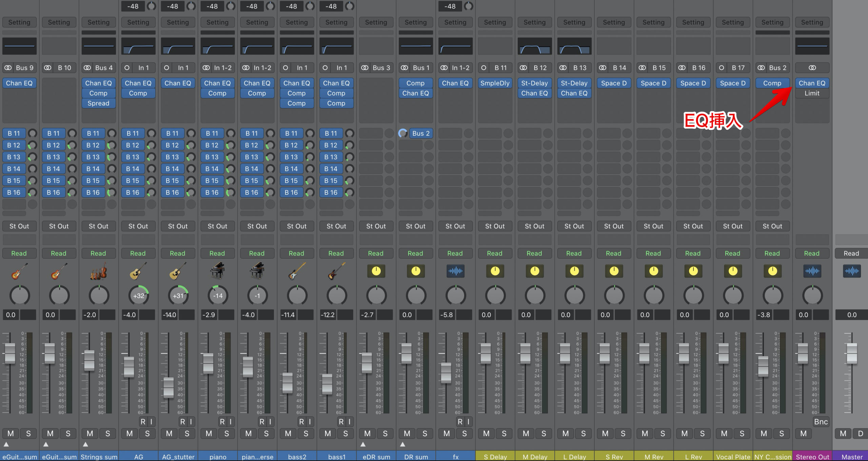Image resolution: width=868 pixels, height=461 pixels.
Task: Click yellow knob icon on S Delay channel
Action: (495, 271)
